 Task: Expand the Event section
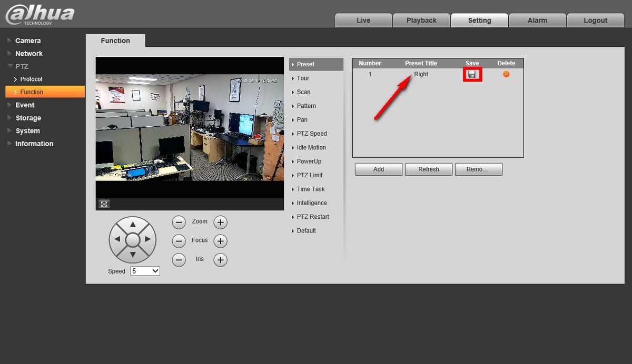pos(25,105)
